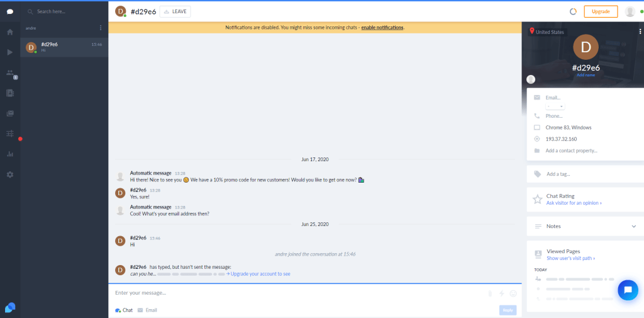Open the visitor panel three-dot menu
This screenshot has width=644, height=318.
[x=640, y=31]
